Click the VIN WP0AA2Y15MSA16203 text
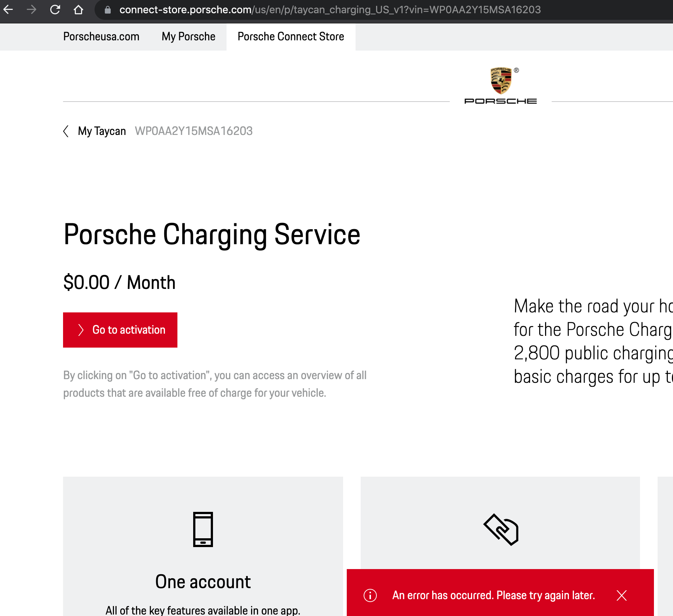The image size is (673, 616). [x=194, y=131]
